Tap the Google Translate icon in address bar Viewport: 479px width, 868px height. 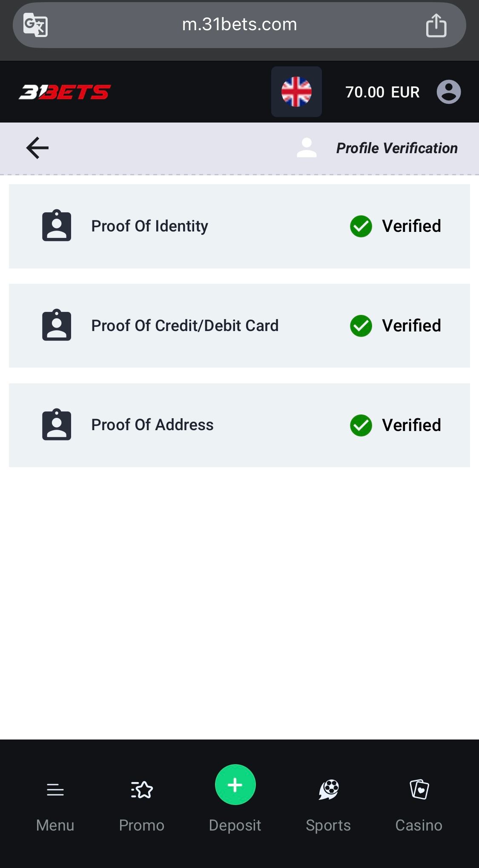(35, 25)
